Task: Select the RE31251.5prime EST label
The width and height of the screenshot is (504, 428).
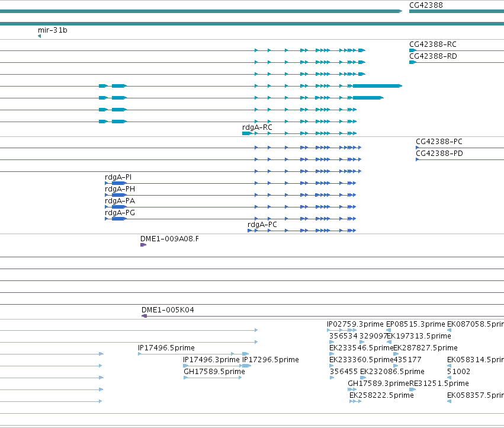Action: [x=439, y=384]
